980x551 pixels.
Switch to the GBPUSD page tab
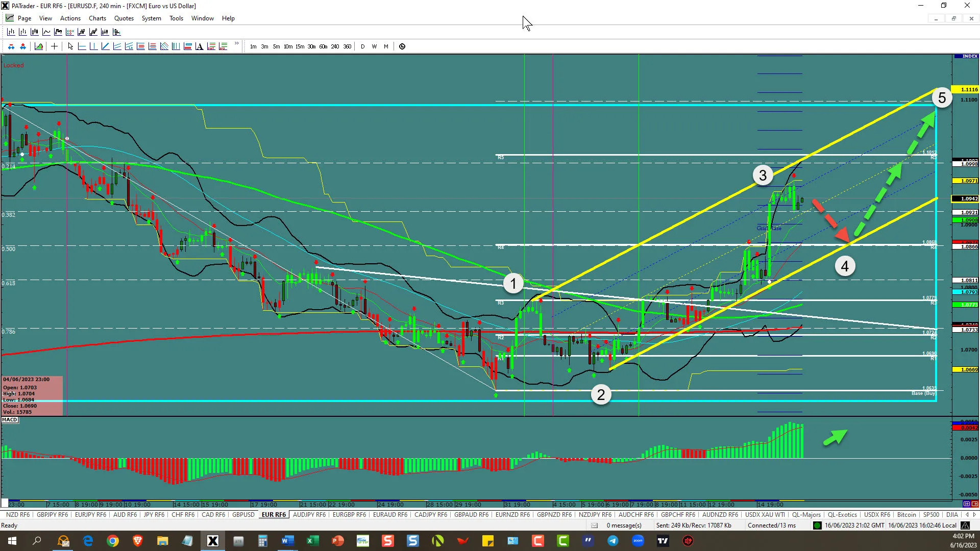[243, 515]
